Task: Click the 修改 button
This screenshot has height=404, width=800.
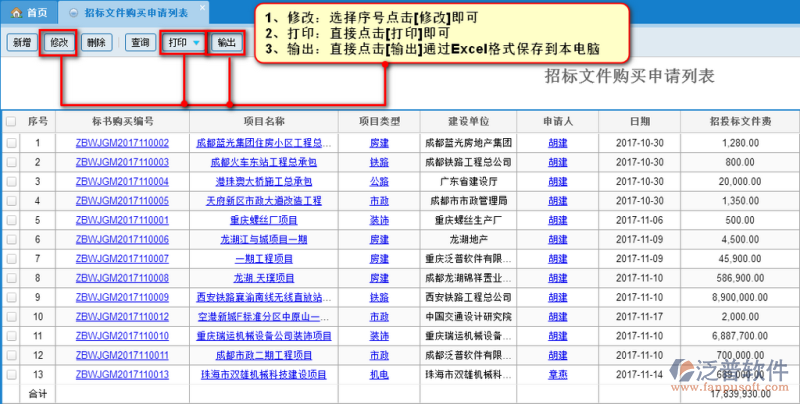Action: [x=59, y=43]
